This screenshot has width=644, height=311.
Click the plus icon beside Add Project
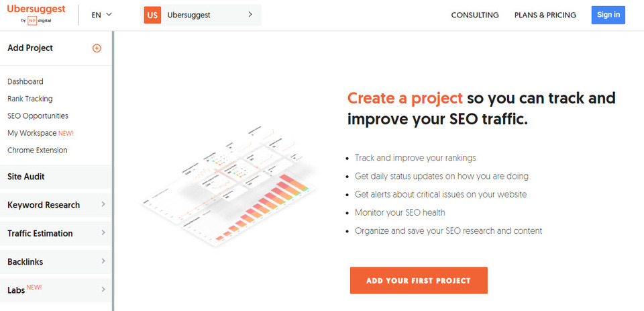pyautogui.click(x=97, y=48)
